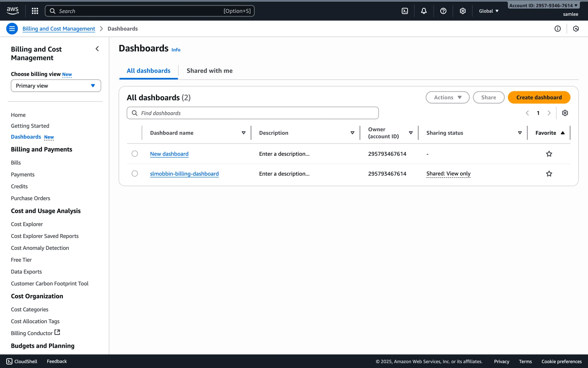Viewport: 588px width, 368px height.
Task: Open Cost Explorer in sidebar
Action: (x=27, y=224)
